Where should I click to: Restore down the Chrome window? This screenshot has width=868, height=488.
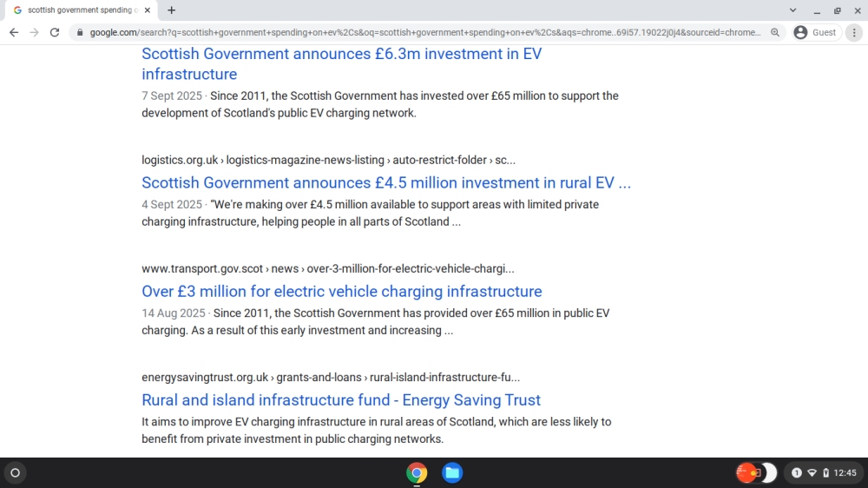(837, 10)
